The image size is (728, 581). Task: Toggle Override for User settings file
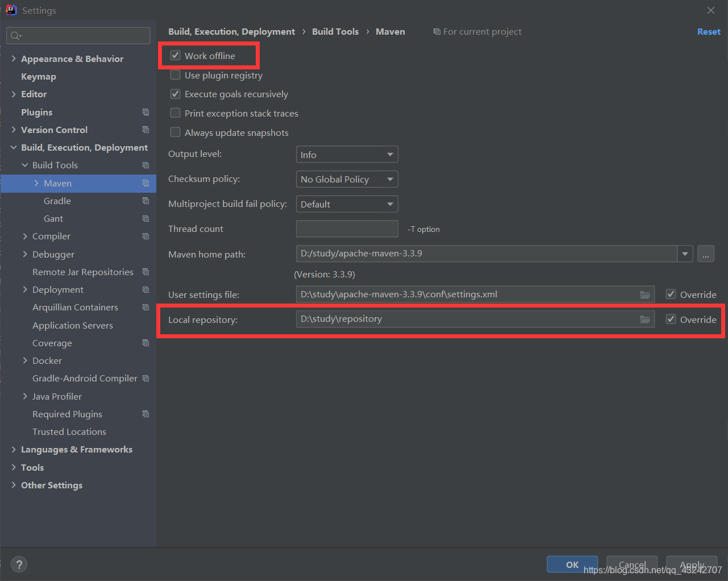[671, 294]
